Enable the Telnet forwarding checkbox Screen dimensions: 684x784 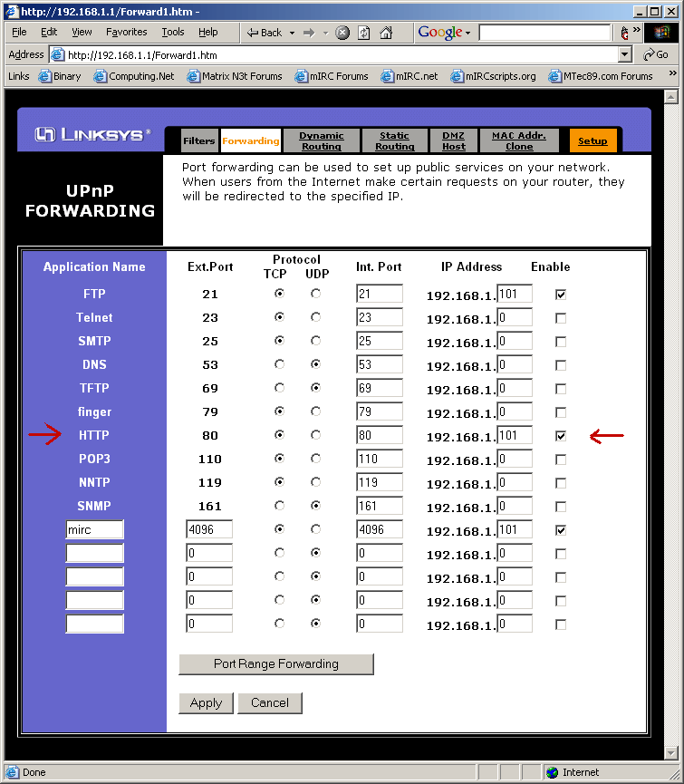pos(561,318)
